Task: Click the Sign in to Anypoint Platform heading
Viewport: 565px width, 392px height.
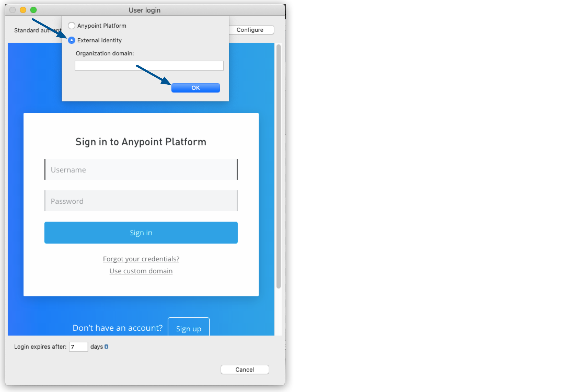Action: (x=141, y=142)
